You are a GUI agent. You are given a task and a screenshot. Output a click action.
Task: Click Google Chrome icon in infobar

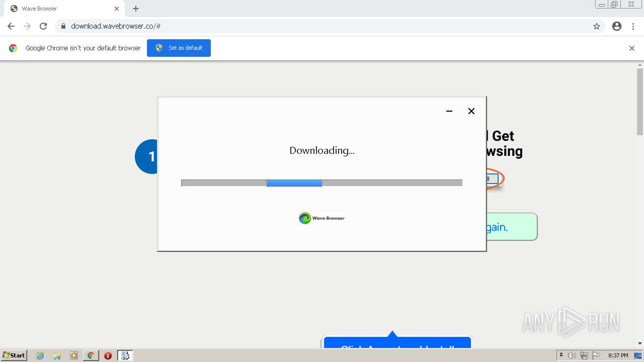(13, 48)
